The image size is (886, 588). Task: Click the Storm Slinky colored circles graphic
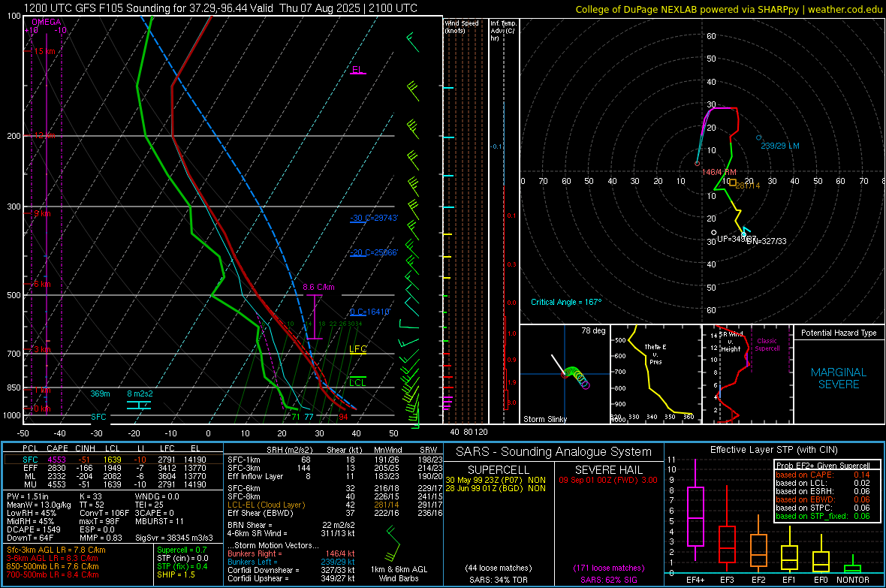[575, 376]
